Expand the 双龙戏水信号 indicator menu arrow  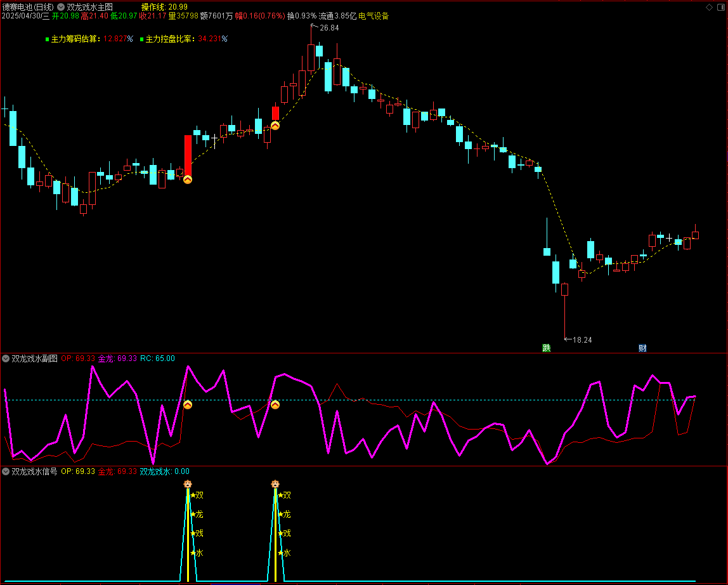[x=6, y=471]
